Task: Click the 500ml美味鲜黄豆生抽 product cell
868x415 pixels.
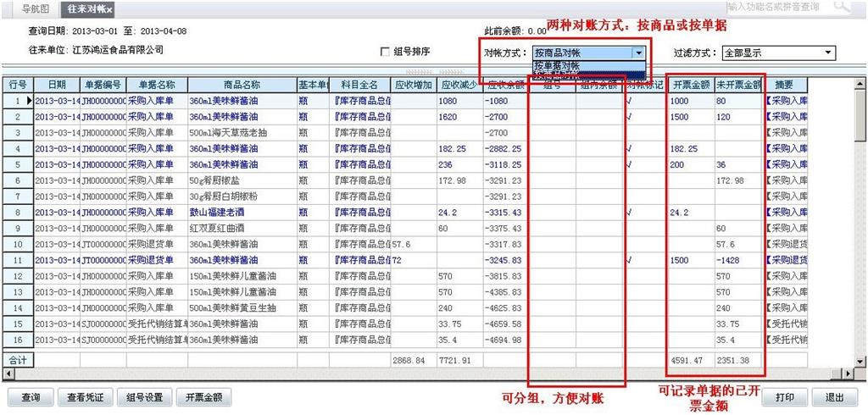Action: click(x=242, y=307)
